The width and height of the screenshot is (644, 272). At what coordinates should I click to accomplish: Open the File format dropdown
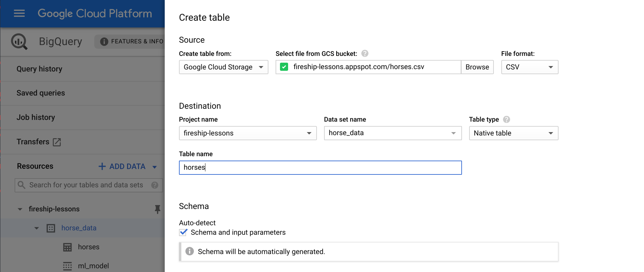click(x=529, y=67)
